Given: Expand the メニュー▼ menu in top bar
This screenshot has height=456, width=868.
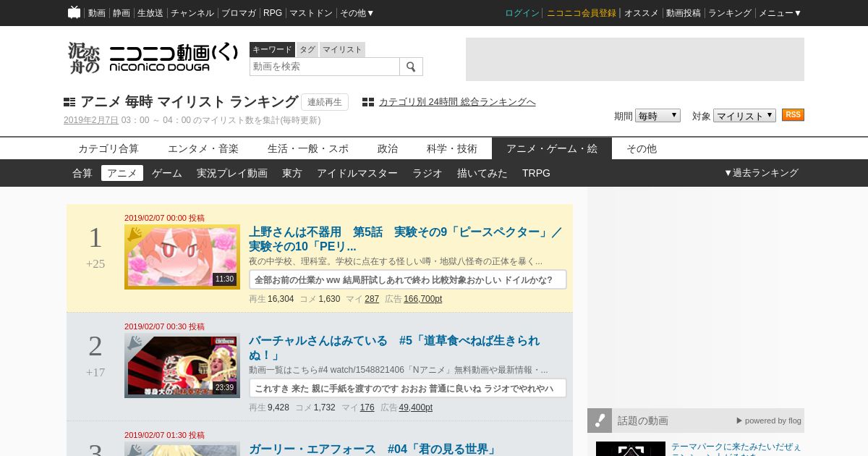Looking at the screenshot, I should (780, 13).
